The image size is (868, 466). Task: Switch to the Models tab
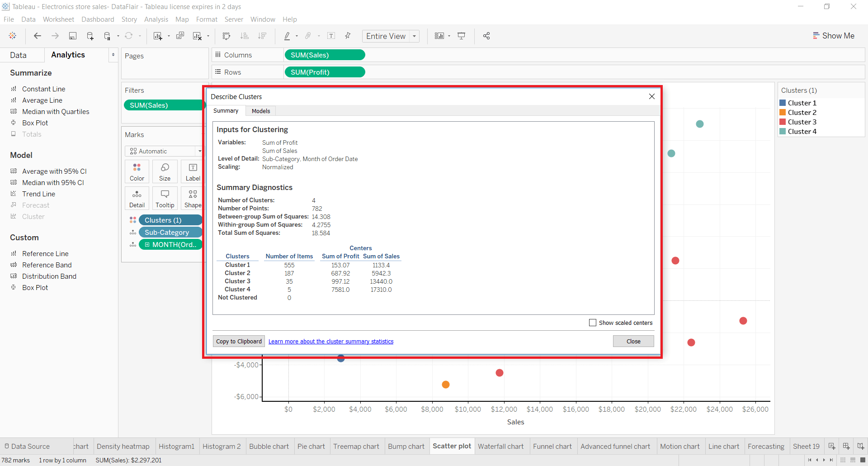click(260, 111)
